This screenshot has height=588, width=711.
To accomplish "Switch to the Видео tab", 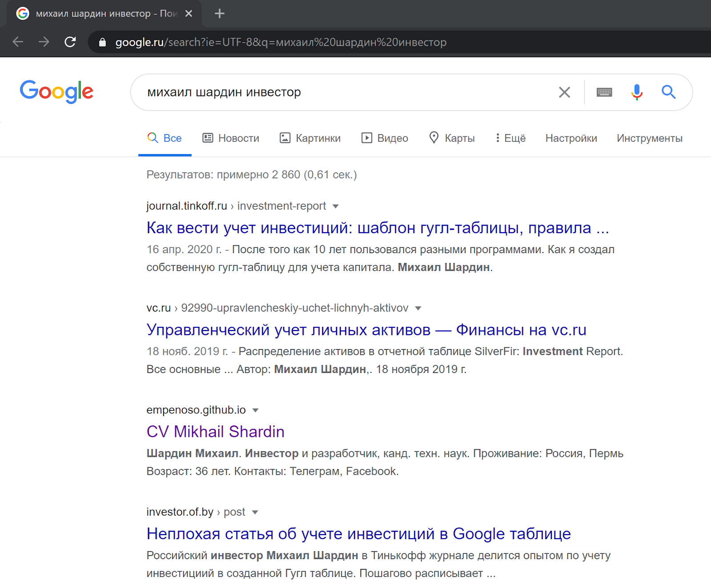I will [385, 138].
